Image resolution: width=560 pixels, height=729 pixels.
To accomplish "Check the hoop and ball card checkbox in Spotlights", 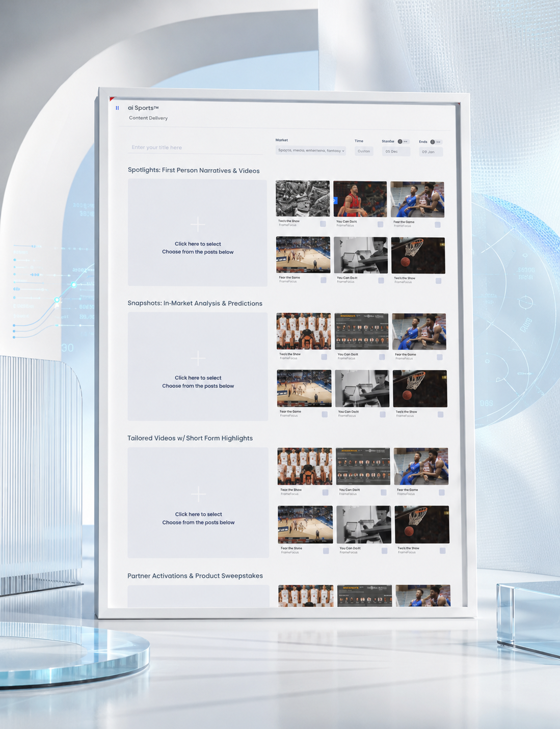I will (438, 281).
